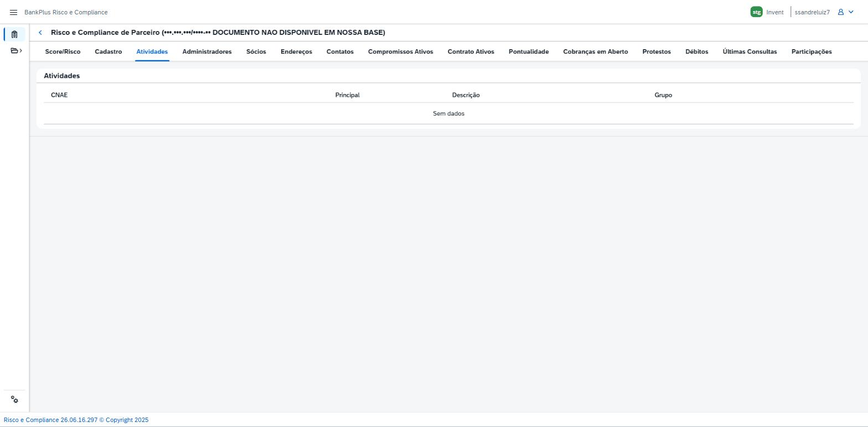Image resolution: width=868 pixels, height=427 pixels.
Task: Switch to the Cadastro tab
Action: [x=108, y=52]
